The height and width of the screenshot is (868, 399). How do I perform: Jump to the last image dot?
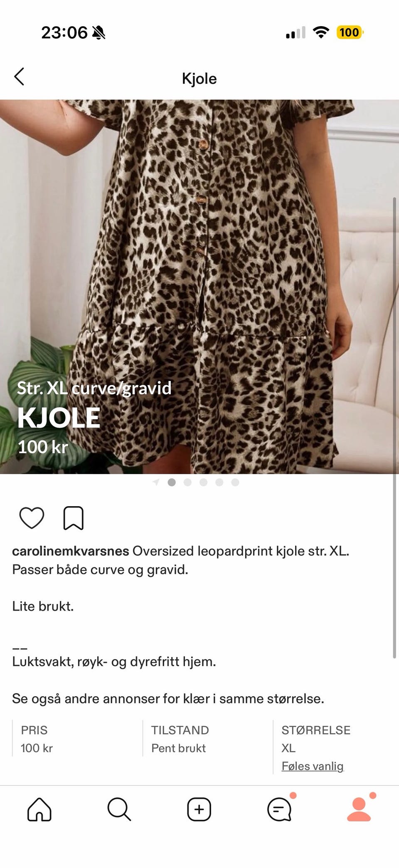[235, 482]
